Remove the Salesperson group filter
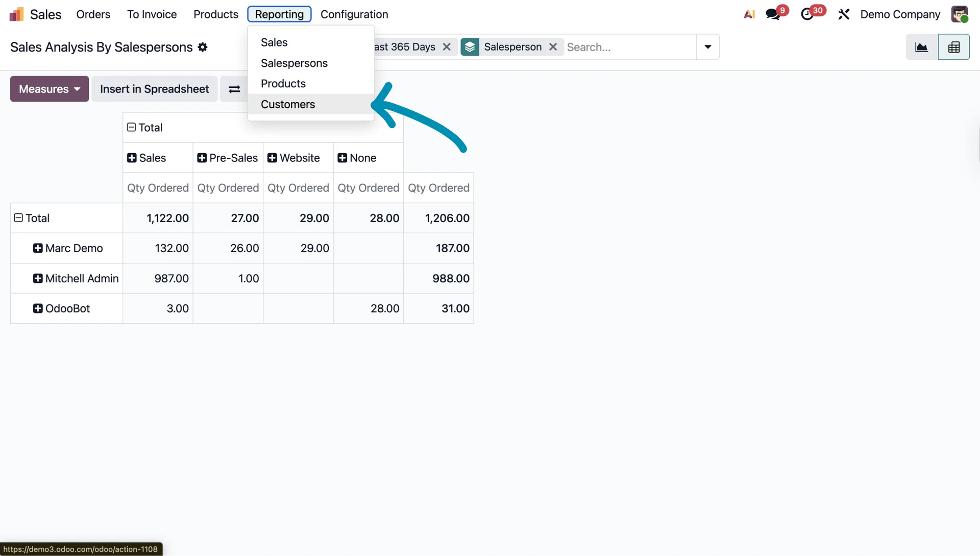The width and height of the screenshot is (980, 556). (553, 47)
